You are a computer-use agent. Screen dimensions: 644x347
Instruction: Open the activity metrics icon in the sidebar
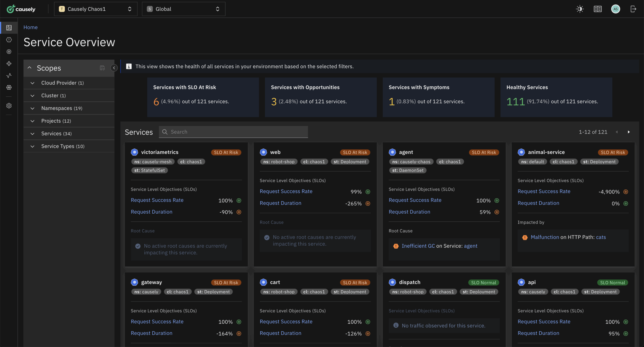click(x=9, y=75)
